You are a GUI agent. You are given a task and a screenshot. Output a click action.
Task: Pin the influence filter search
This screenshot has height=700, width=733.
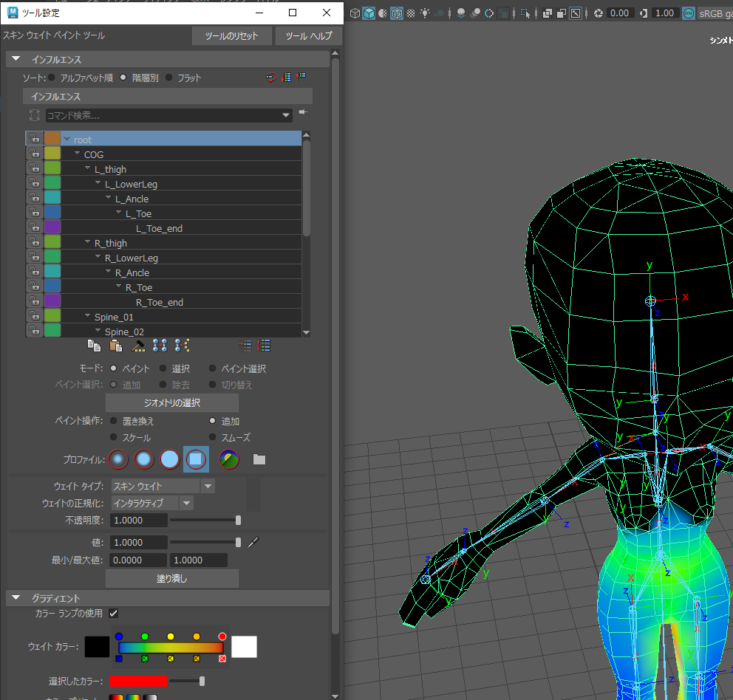[x=303, y=112]
